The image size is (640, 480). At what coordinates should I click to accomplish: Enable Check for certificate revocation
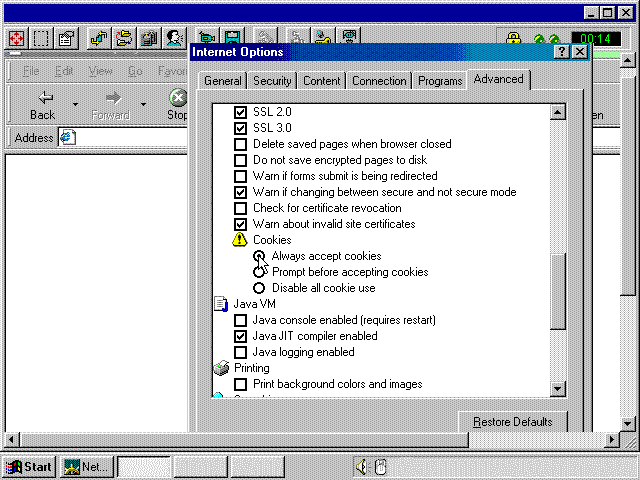pyautogui.click(x=240, y=208)
